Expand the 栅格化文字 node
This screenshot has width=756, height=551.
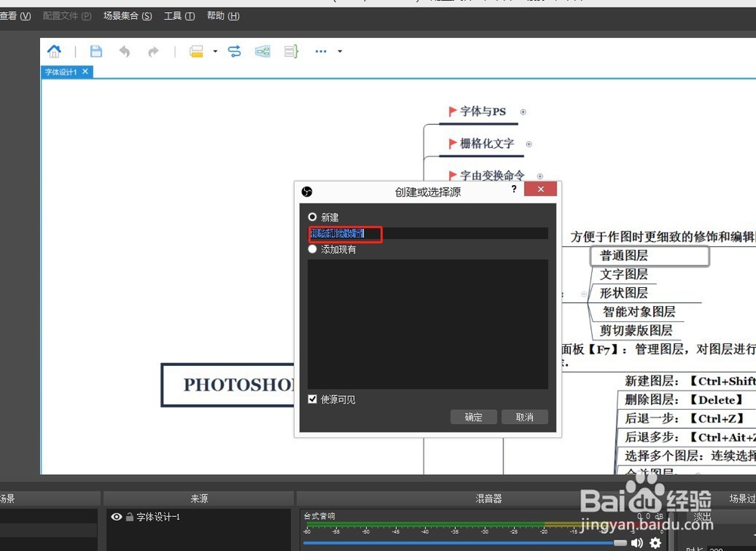pyautogui.click(x=529, y=144)
